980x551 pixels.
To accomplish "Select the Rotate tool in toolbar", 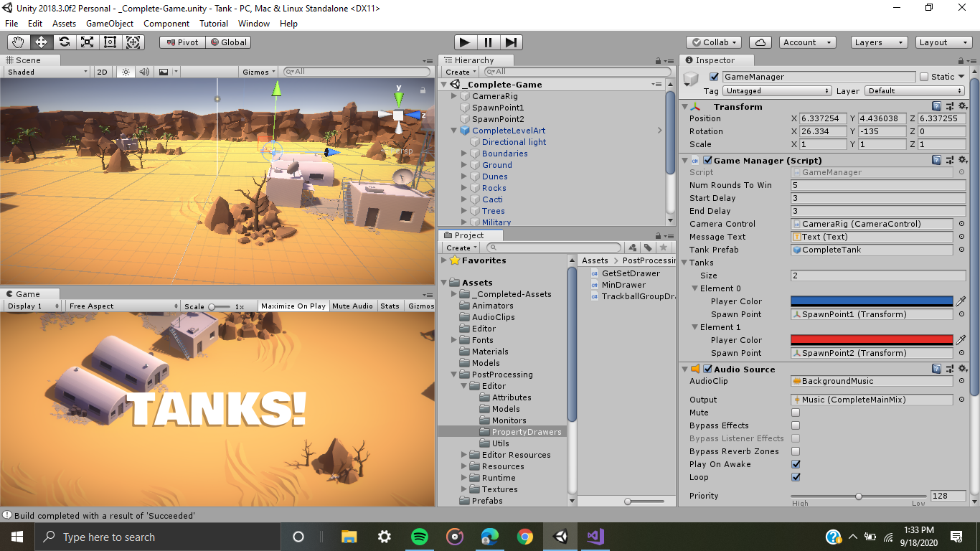I will click(x=64, y=42).
